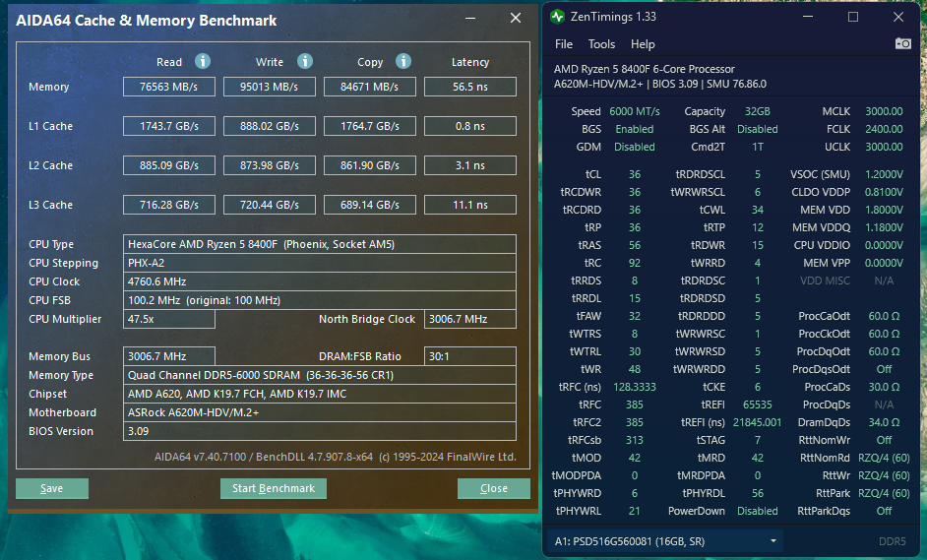Click the BIOS Version field 3.09

point(320,431)
